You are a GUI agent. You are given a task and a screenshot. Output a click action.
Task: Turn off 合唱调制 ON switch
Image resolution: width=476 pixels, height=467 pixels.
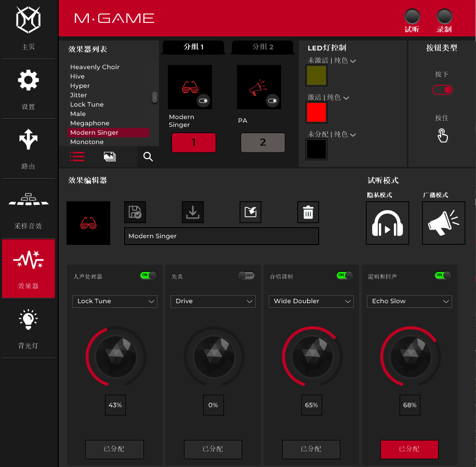[x=345, y=275]
